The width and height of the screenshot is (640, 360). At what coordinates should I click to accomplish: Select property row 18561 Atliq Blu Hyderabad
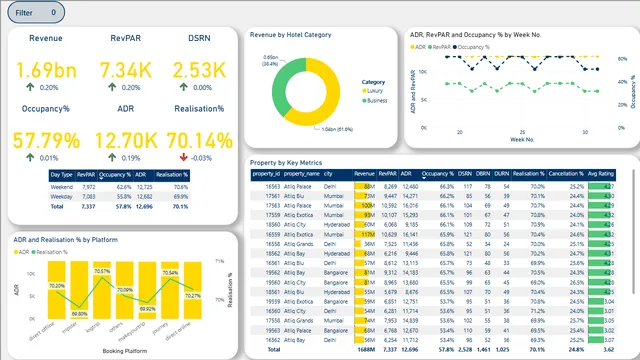[x=433, y=292]
